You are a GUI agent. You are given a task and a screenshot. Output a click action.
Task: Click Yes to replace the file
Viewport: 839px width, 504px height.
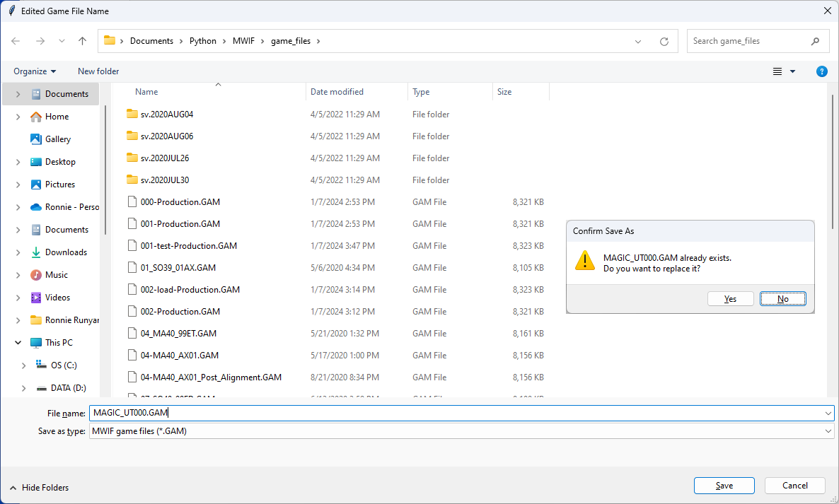tap(730, 299)
